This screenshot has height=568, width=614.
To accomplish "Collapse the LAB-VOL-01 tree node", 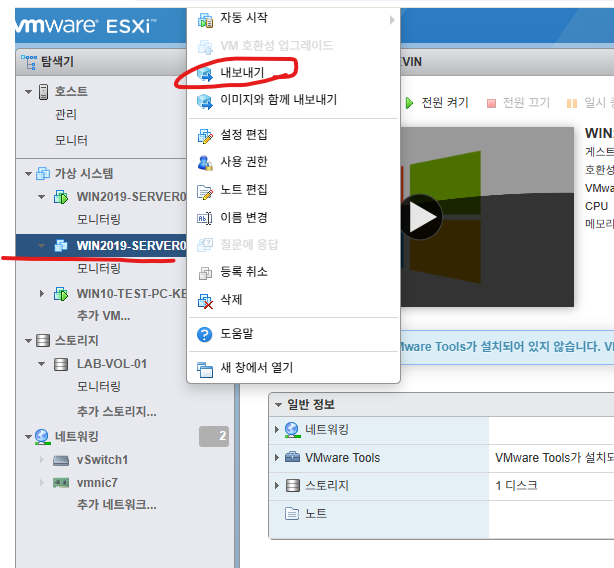I will point(42,364).
